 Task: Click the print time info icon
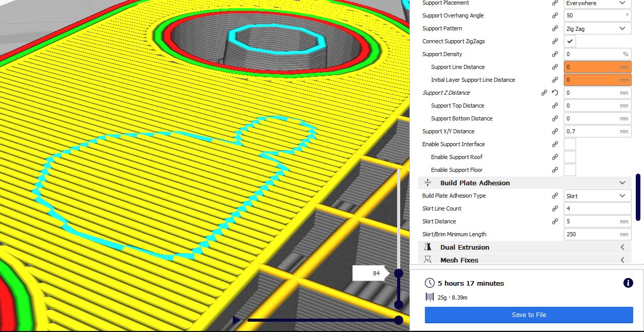[x=628, y=283]
